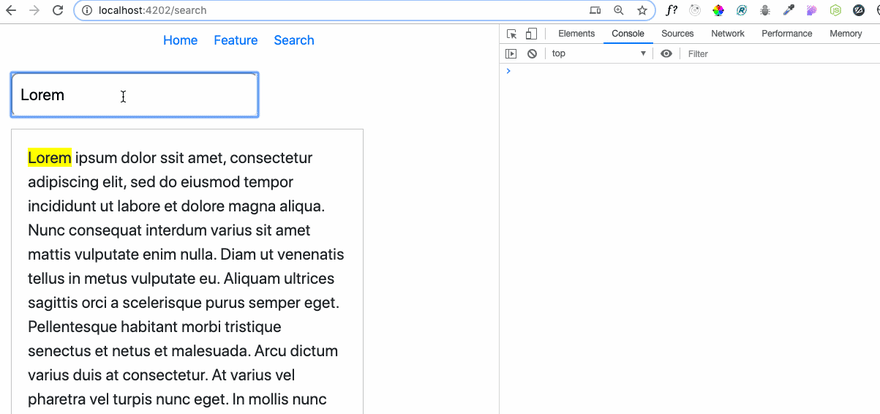Image resolution: width=880 pixels, height=414 pixels.
Task: Follow the Home navigation link
Action: click(180, 40)
